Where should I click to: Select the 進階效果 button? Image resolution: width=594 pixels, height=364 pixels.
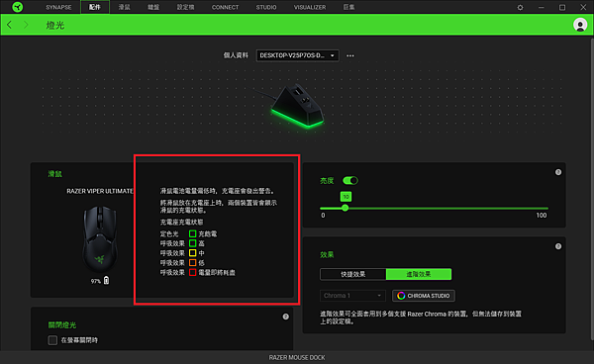(419, 274)
